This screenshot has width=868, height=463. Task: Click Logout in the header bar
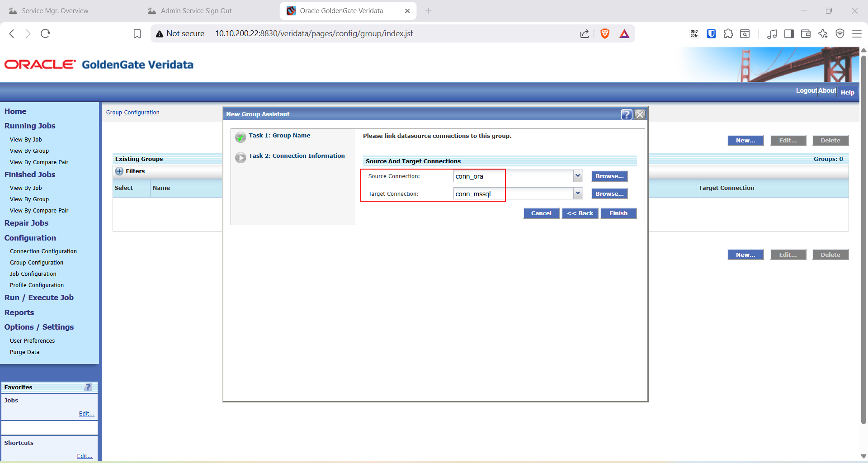[807, 91]
